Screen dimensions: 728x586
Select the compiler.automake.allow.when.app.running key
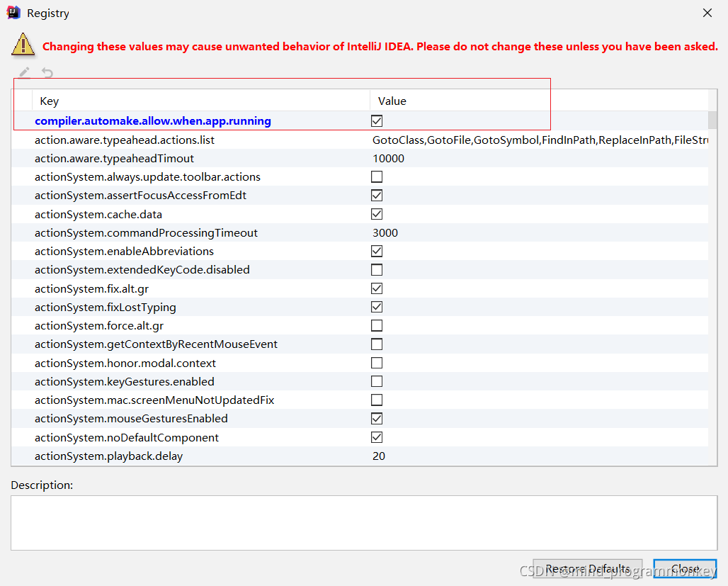[x=153, y=121]
